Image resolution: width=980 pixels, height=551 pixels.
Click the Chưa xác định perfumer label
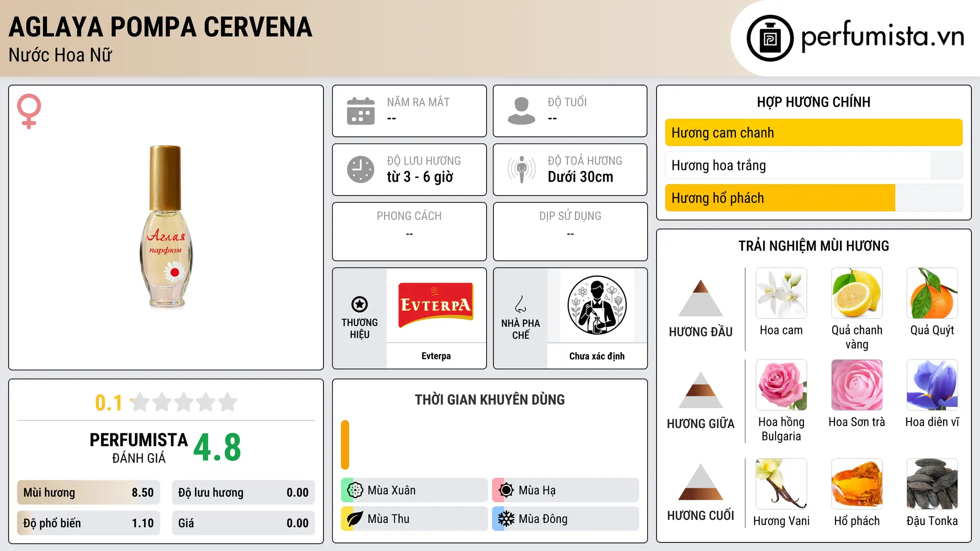(x=597, y=356)
